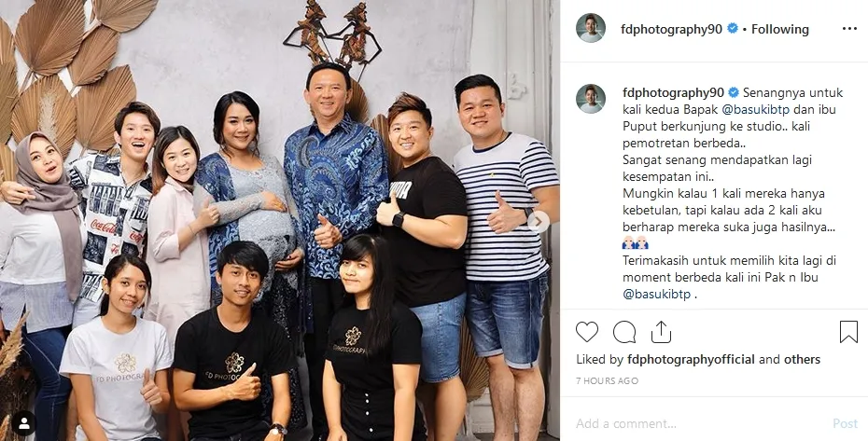
Task: Click the Post comment button
Action: click(846, 424)
